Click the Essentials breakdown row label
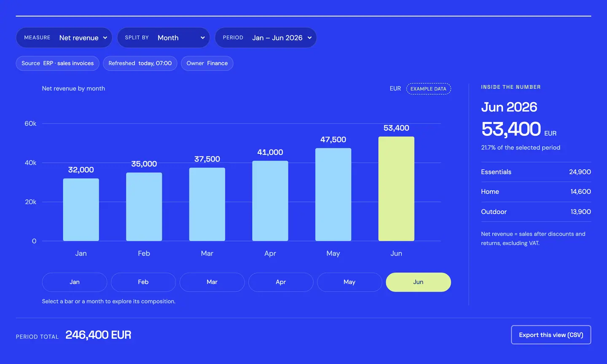 pyautogui.click(x=496, y=172)
